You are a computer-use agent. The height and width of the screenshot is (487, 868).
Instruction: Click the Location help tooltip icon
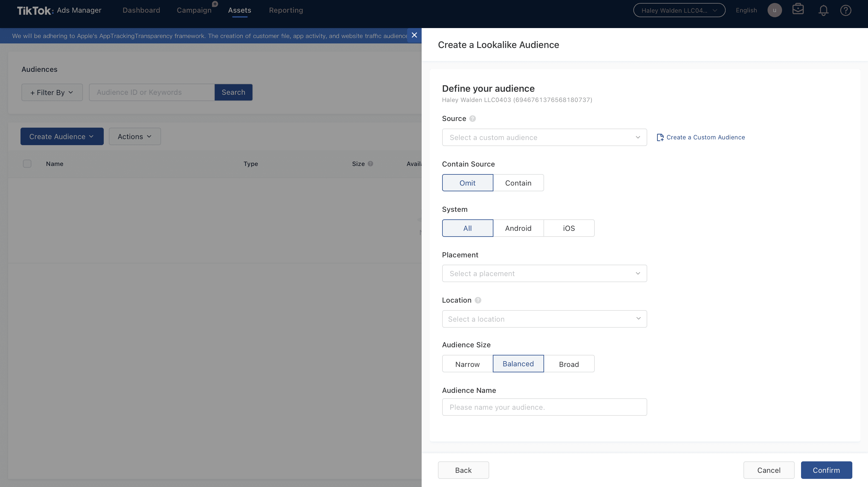[478, 300]
